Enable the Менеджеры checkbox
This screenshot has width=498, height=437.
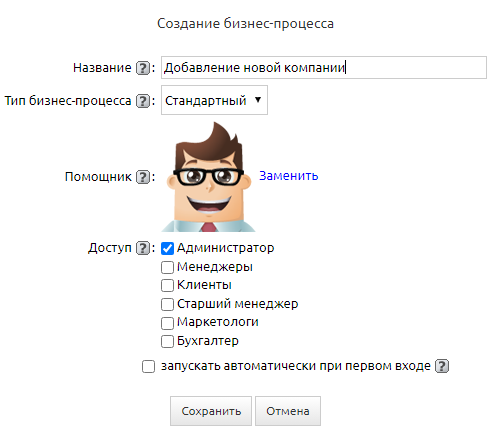tap(167, 267)
